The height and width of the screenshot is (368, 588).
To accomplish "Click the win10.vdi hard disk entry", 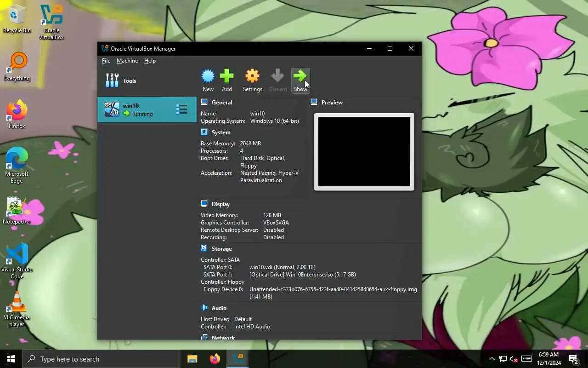I will coord(283,267).
